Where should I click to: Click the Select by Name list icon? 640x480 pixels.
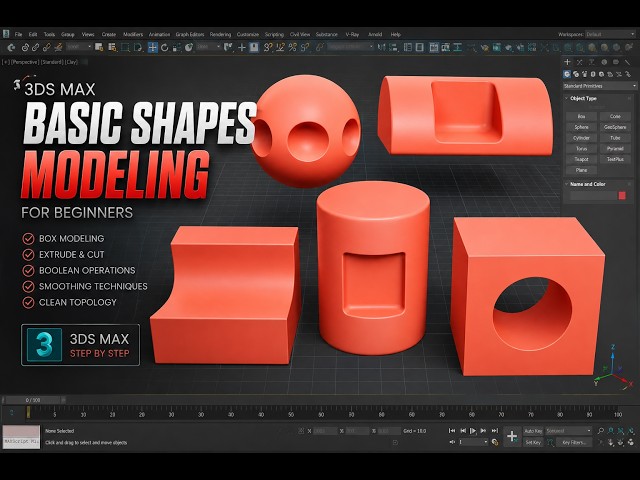[112, 47]
